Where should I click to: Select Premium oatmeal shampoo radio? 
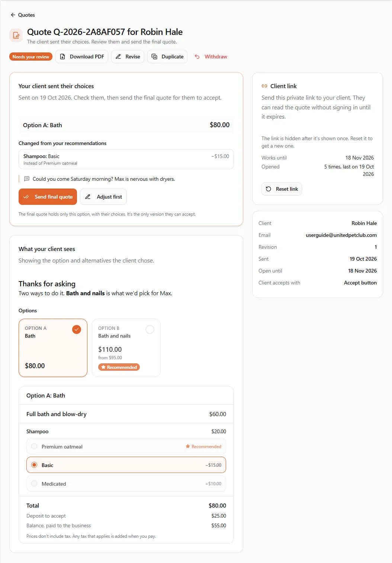[34, 446]
